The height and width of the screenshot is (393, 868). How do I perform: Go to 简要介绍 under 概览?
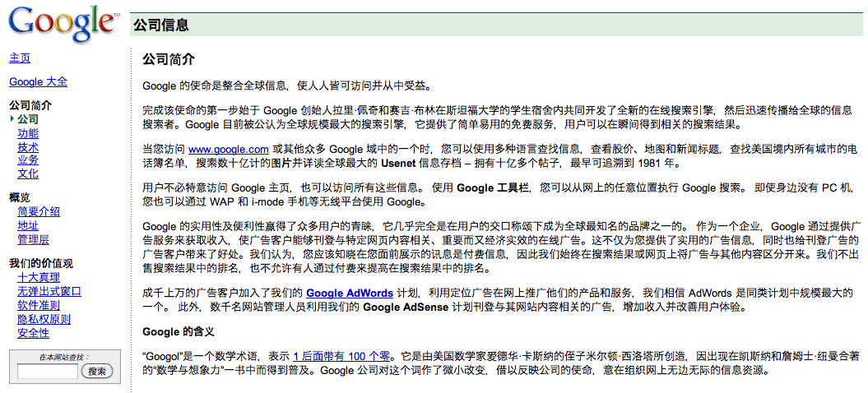point(38,211)
